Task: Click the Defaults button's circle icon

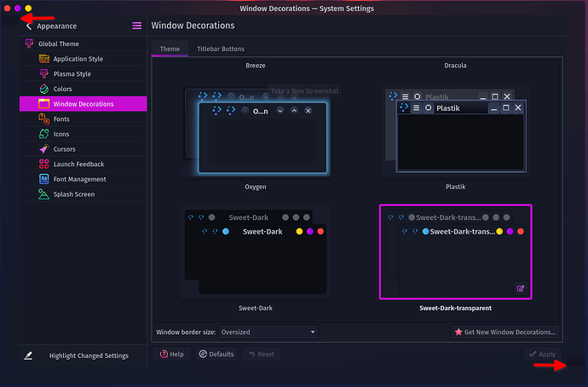Action: [x=203, y=354]
